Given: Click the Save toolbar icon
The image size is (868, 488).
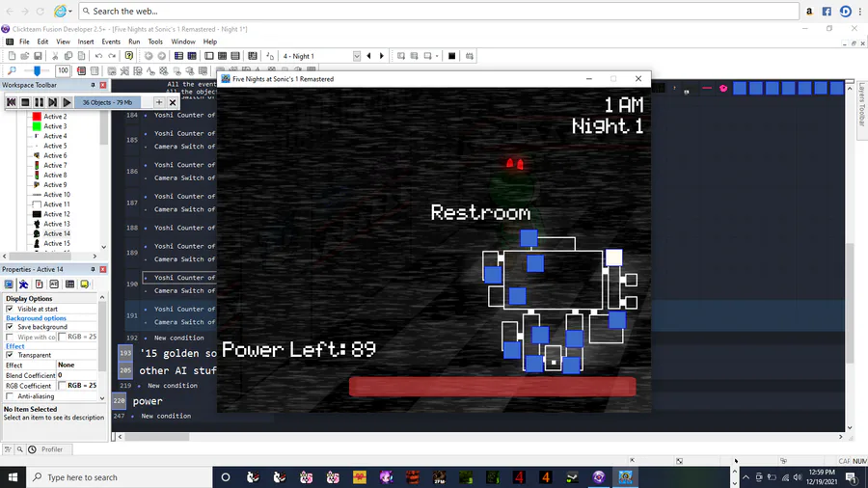Looking at the screenshot, I should pos(38,56).
